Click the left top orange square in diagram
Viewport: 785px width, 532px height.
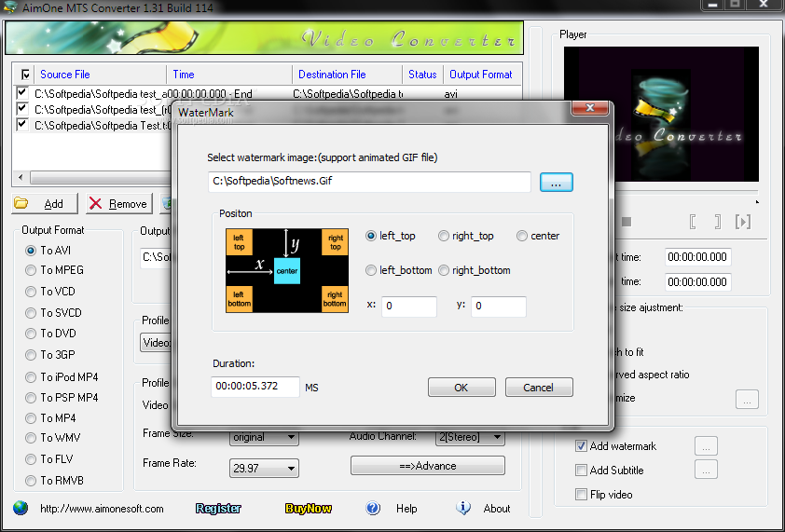pyautogui.click(x=239, y=242)
